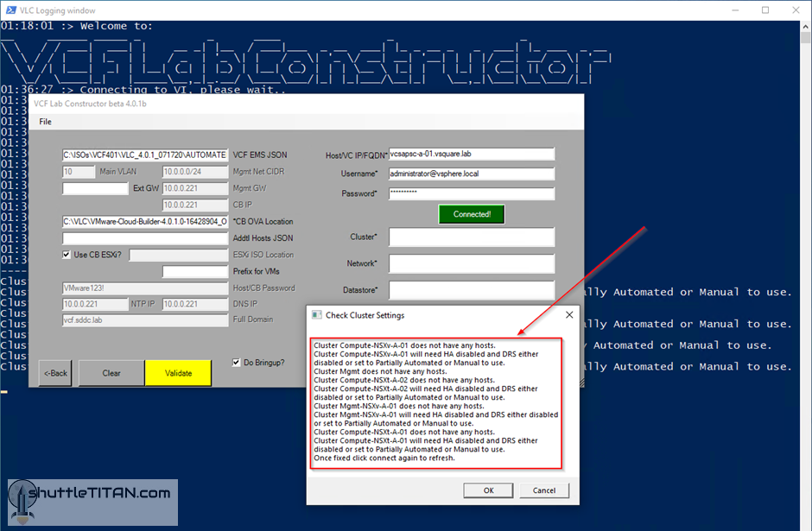Click the Host/VC IP/FQDN input field

point(471,155)
